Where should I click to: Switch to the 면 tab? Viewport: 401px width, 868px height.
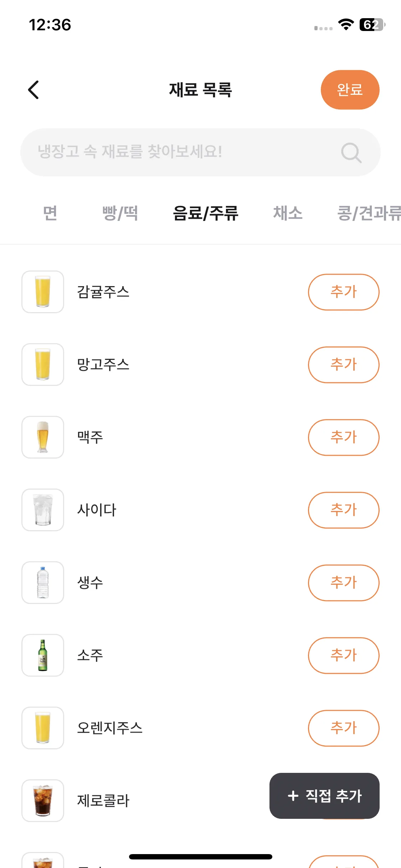tap(50, 213)
